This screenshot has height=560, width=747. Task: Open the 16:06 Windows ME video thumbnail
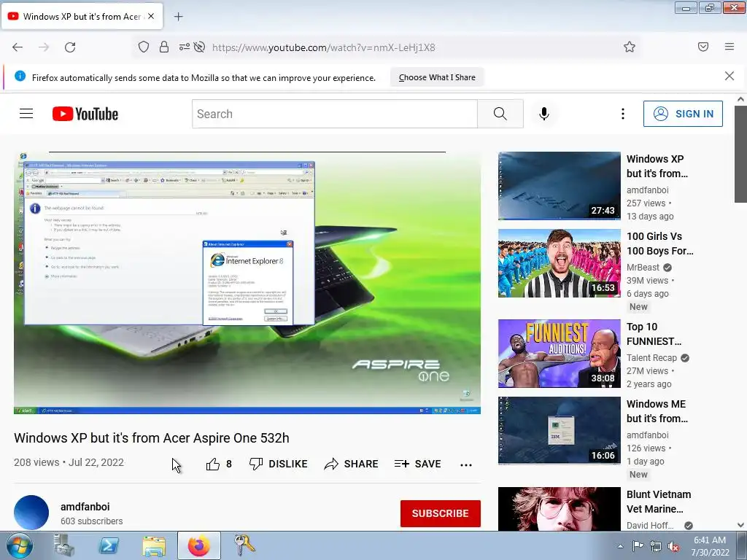coord(560,430)
